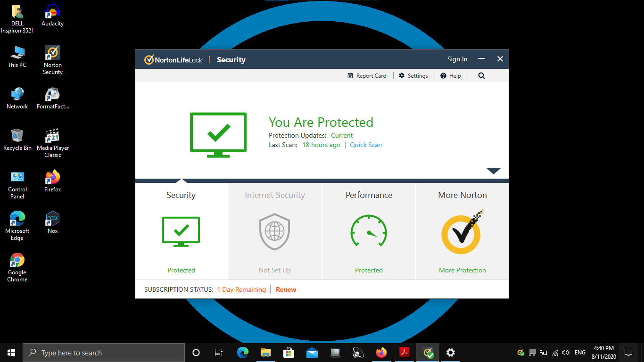Select the Control Panel desktop icon
Screen dimensions: 644x362
click(17, 185)
